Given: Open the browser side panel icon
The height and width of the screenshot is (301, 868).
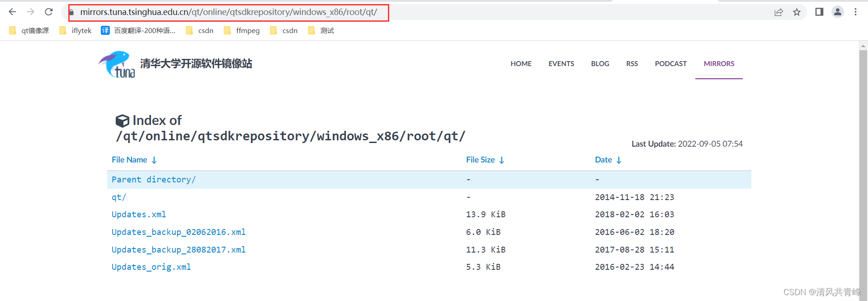Looking at the screenshot, I should tap(819, 12).
